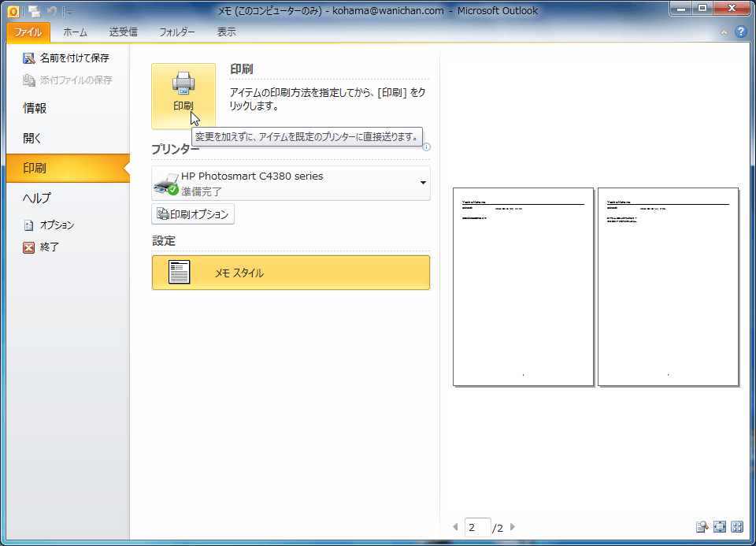This screenshot has height=546, width=756.
Task: Maximize the Outlook window
Action: (x=702, y=8)
